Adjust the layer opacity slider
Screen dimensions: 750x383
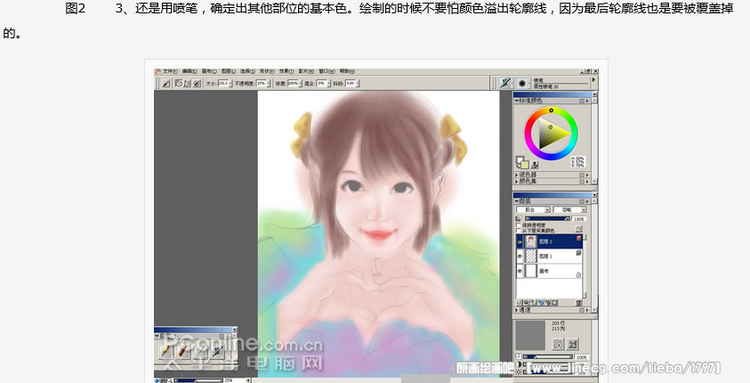(548, 219)
